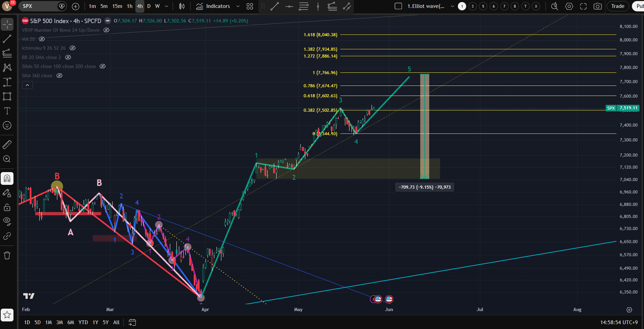Open Indicators dialog
The image size is (644, 329).
pos(213,6)
